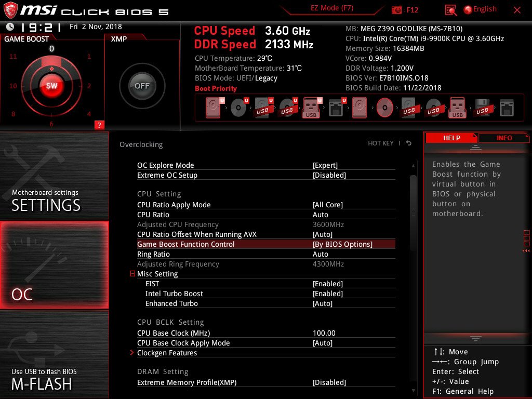
Task: Collapse the Misc Setting section
Action: (133, 274)
